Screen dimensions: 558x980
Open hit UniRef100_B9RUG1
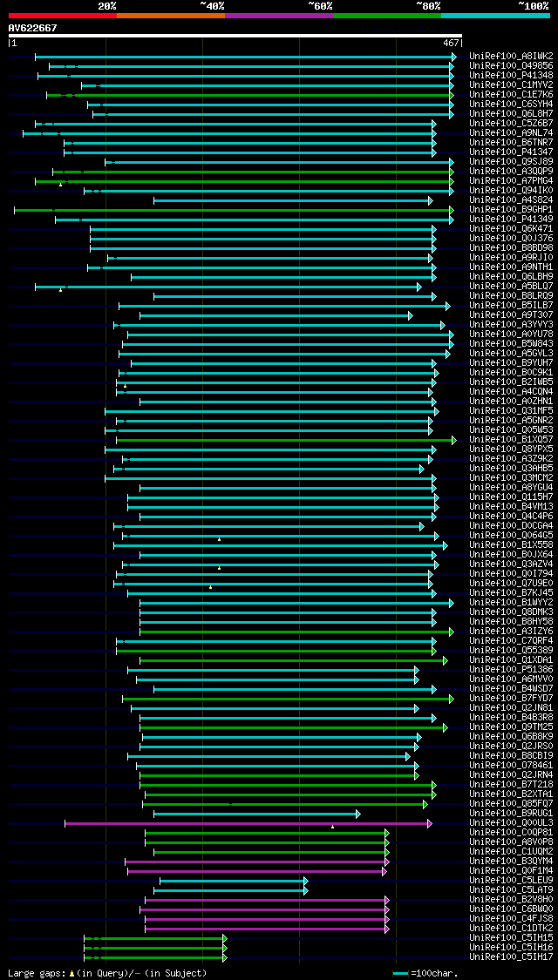[x=511, y=813]
